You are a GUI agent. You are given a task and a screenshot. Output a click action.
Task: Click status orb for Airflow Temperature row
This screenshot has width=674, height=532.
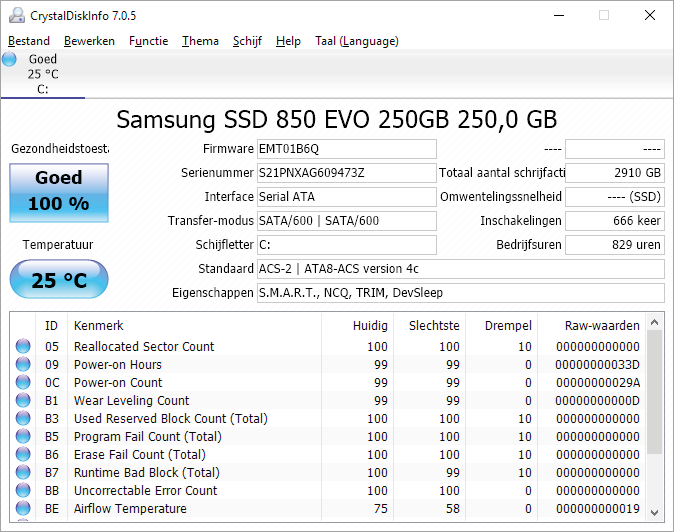pos(23,508)
